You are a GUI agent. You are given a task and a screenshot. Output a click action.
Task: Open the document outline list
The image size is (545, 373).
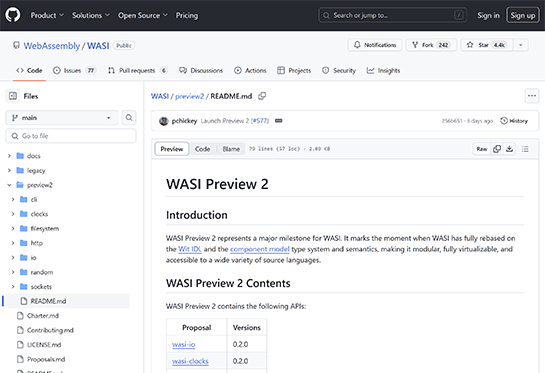pos(525,149)
